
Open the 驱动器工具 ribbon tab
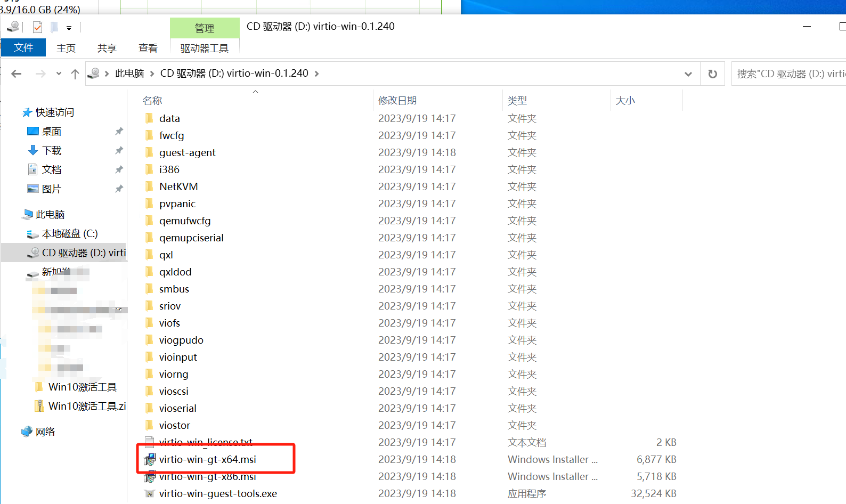click(205, 48)
